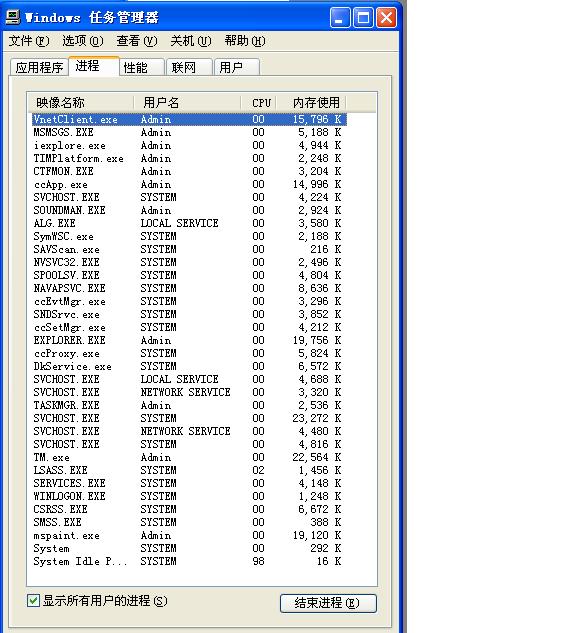Switch to the 性能 tab
The height and width of the screenshot is (633, 576).
142,67
